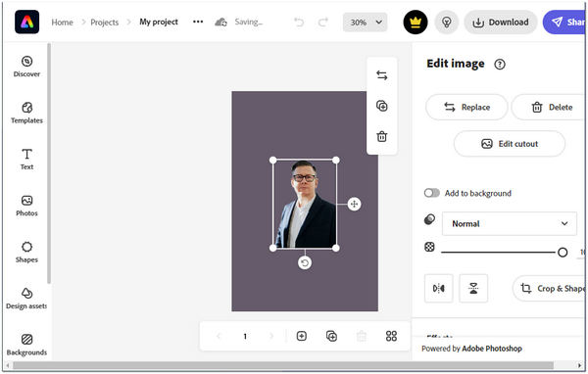
Task: Click the duplicate icon in floating toolbar
Action: click(382, 106)
